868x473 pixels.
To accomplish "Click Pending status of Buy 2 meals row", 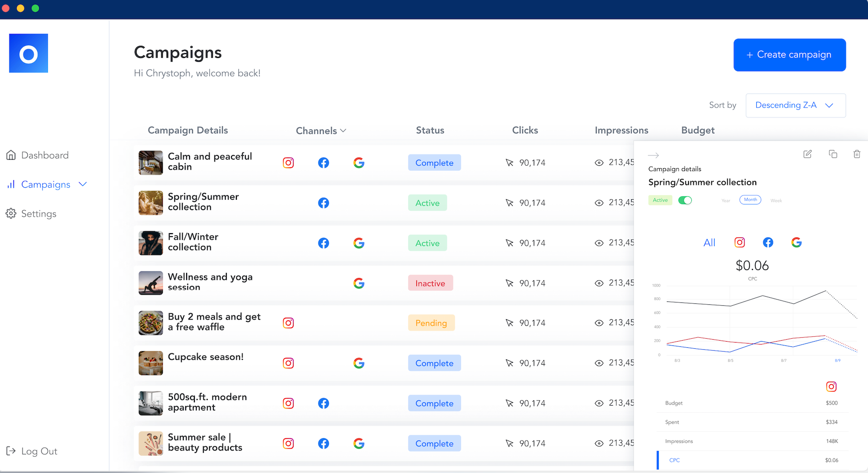I will tap(431, 323).
